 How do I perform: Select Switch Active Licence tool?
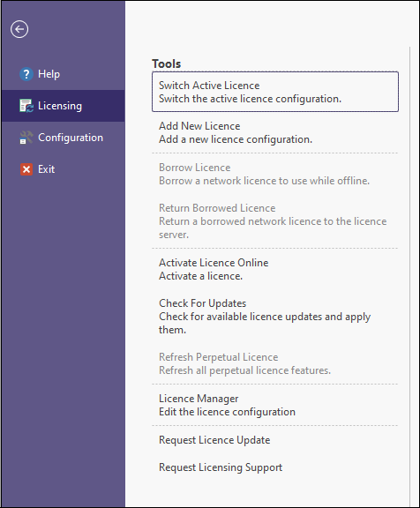[x=275, y=92]
